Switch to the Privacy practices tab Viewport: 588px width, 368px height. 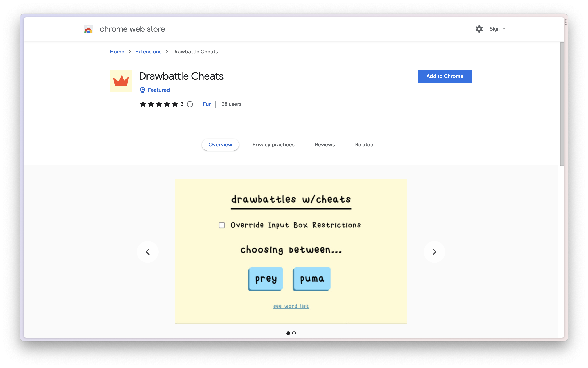tap(273, 145)
